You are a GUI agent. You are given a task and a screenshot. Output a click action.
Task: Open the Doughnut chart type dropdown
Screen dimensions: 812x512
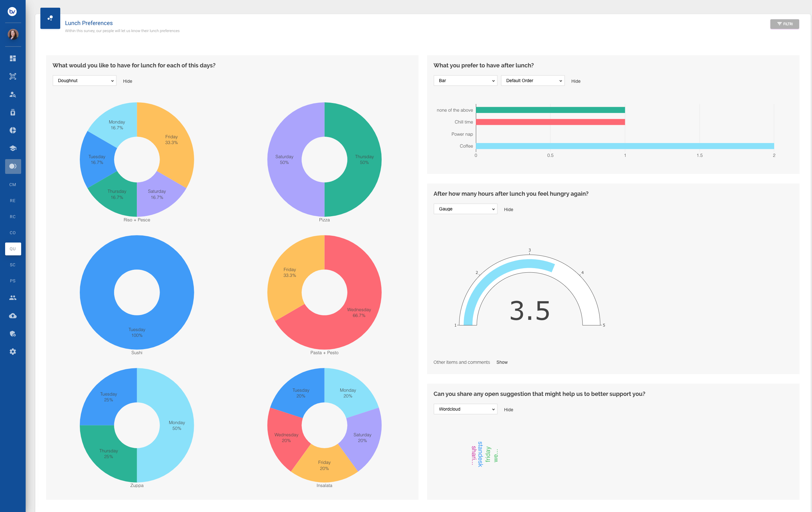84,80
